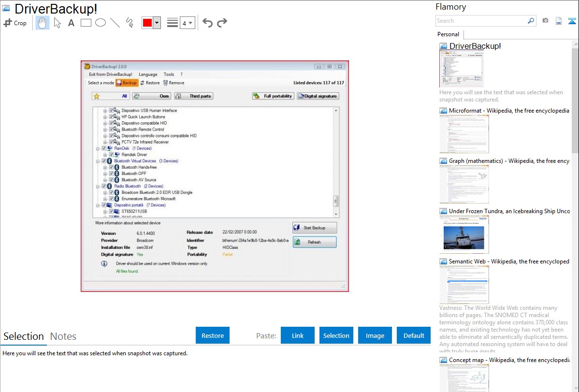Select the text annotation tool (A)

(x=71, y=23)
